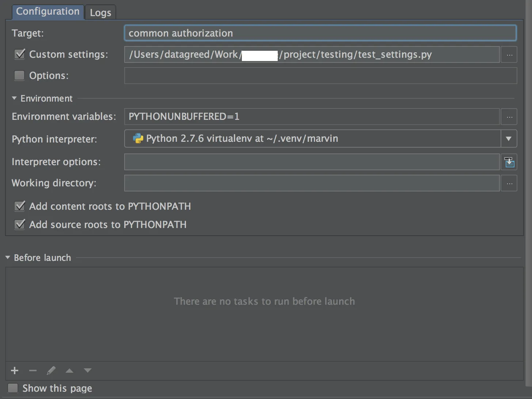Check the Show this page checkbox
The width and height of the screenshot is (532, 399).
tap(13, 388)
